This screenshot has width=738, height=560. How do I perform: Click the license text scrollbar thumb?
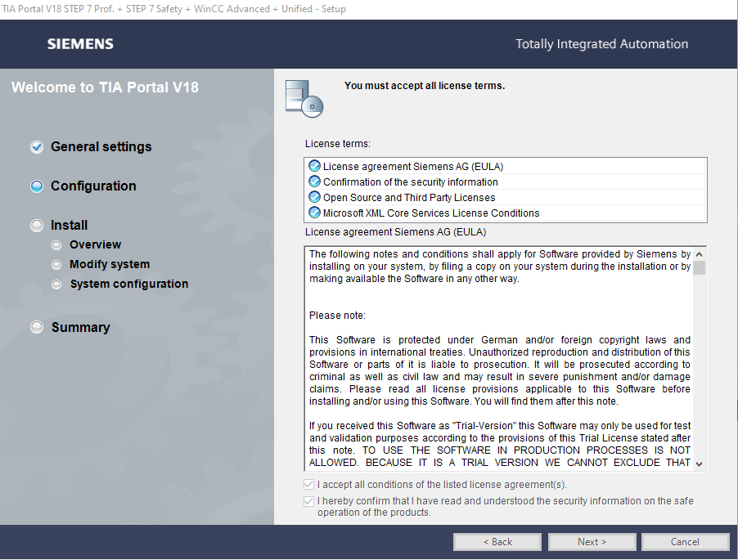699,267
